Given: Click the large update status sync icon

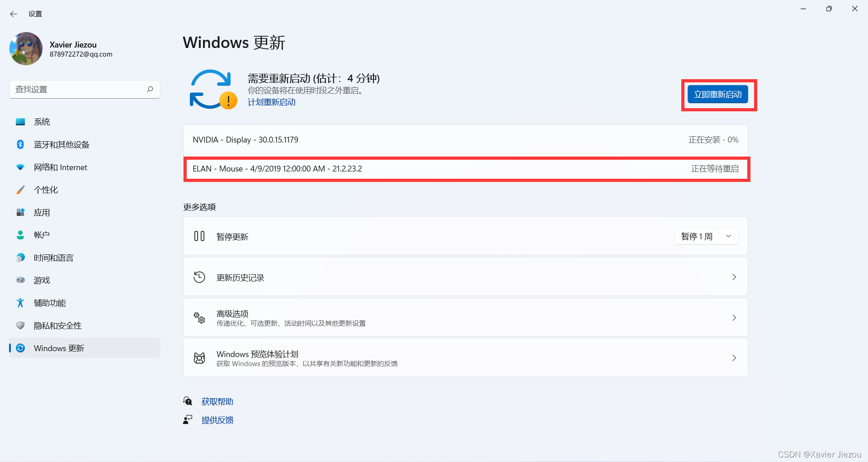Looking at the screenshot, I should coord(213,89).
